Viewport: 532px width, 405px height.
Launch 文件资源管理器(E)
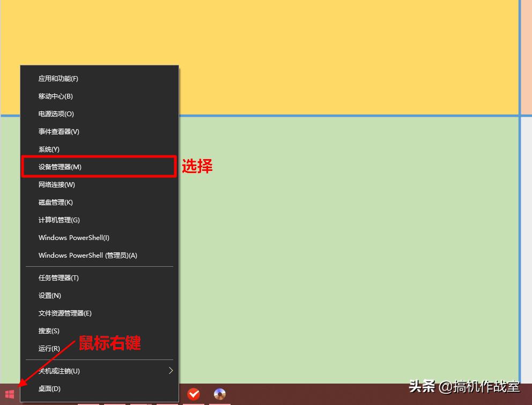click(x=65, y=313)
